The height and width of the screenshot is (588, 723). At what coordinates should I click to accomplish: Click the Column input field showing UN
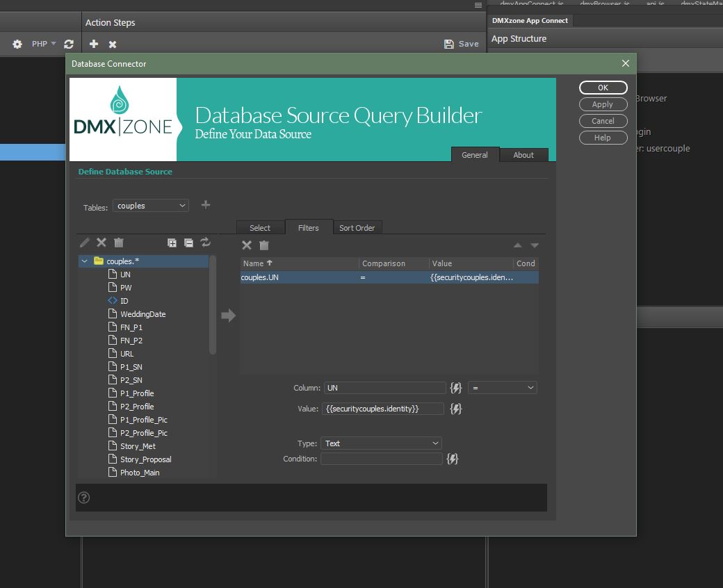384,388
